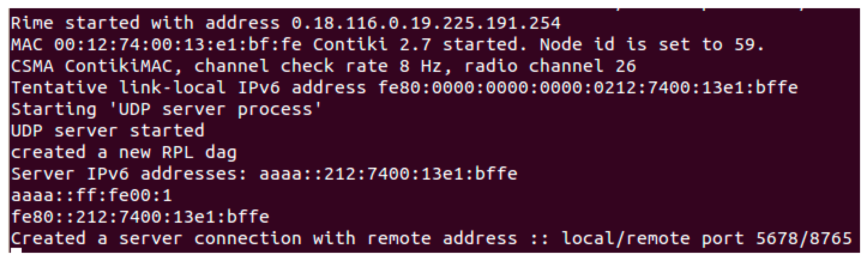The height and width of the screenshot is (261, 868).
Task: Click the address aaaa::212:7400:13e1:bffe
Action: (388, 174)
